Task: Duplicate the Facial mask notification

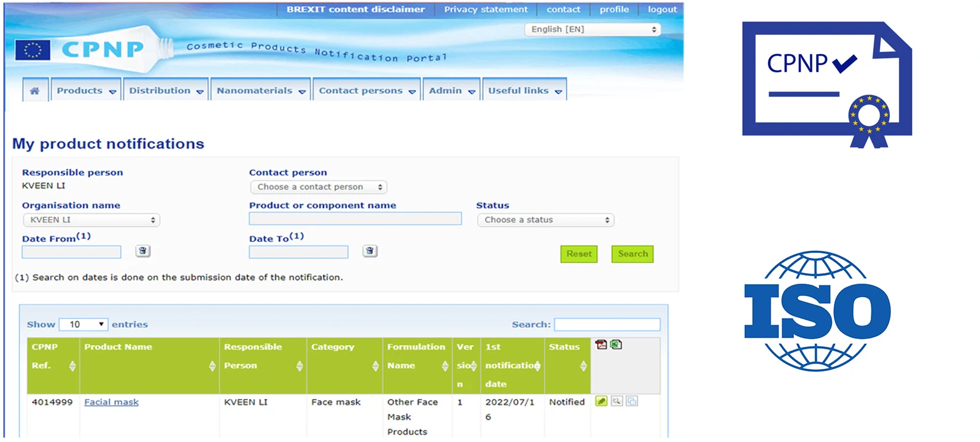Action: [632, 401]
